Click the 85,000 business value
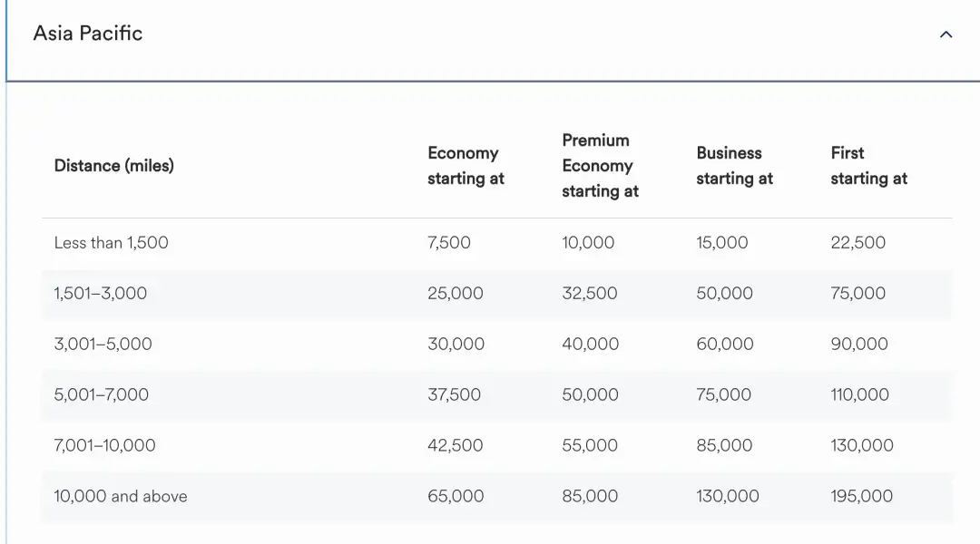Screen dimensions: 980x544 click(724, 445)
